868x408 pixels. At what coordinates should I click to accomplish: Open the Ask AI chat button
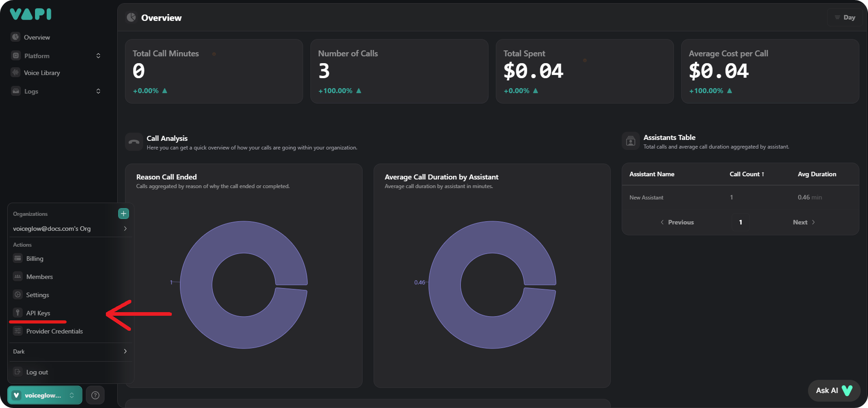[x=834, y=390]
